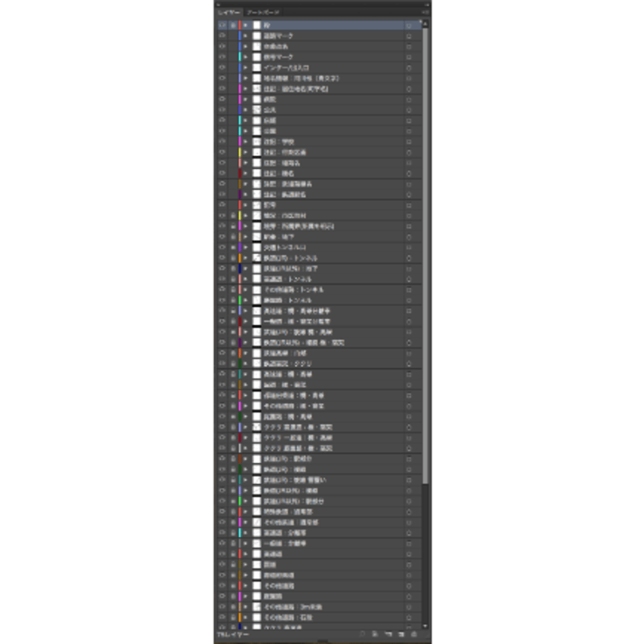The width and height of the screenshot is (644, 644).
Task: Toggle visibility of インター/出入口 layer
Action: [222, 67]
